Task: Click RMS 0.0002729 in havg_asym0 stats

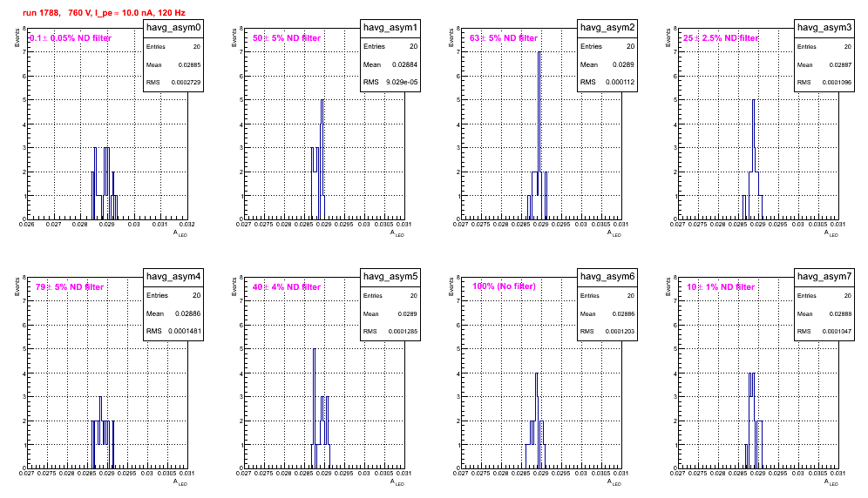Action: [x=173, y=83]
